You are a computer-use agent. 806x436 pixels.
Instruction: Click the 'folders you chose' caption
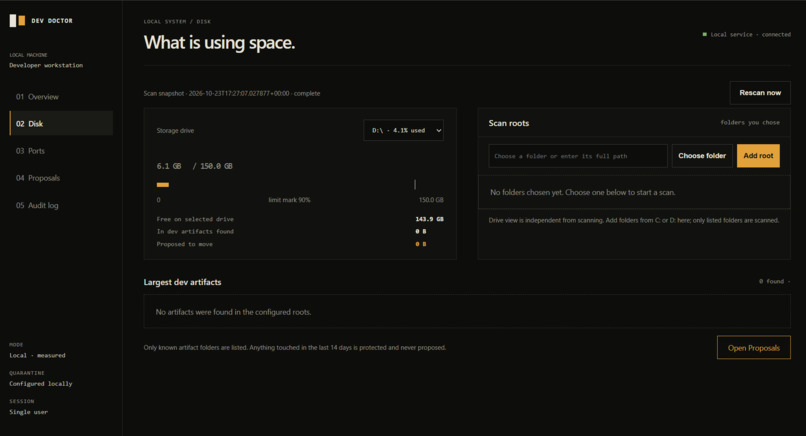pos(750,122)
